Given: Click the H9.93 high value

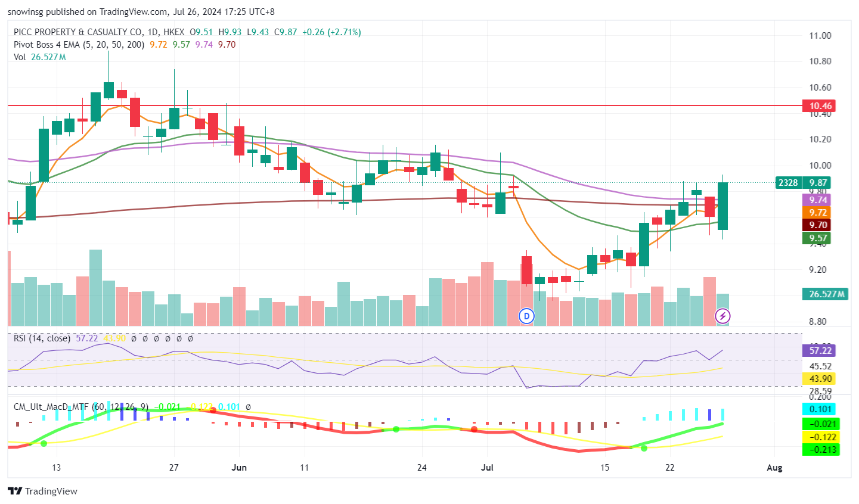Looking at the screenshot, I should tap(230, 32).
